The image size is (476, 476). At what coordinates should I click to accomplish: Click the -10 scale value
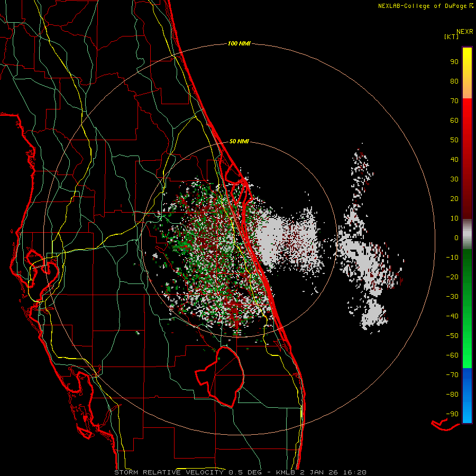tap(452, 258)
